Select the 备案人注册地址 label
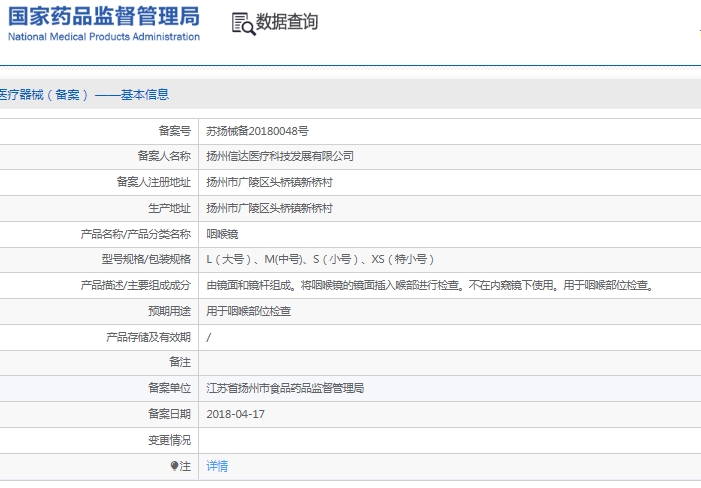 point(153,182)
